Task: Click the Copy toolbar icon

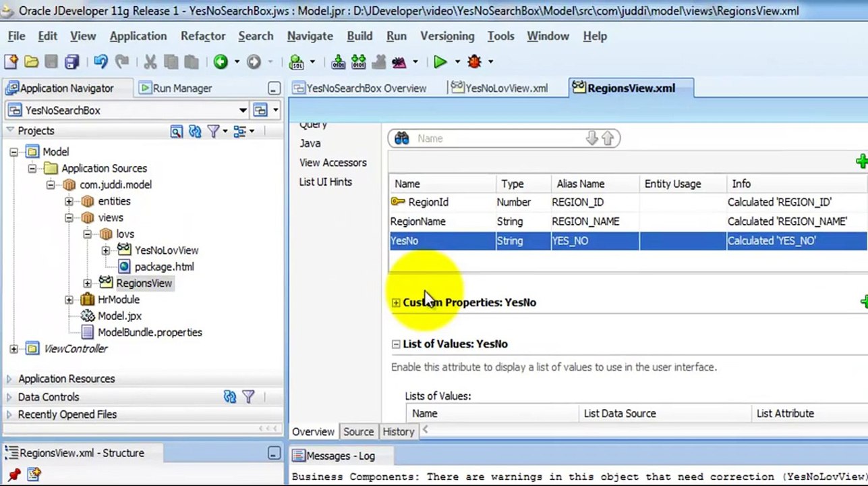Action: coord(171,62)
